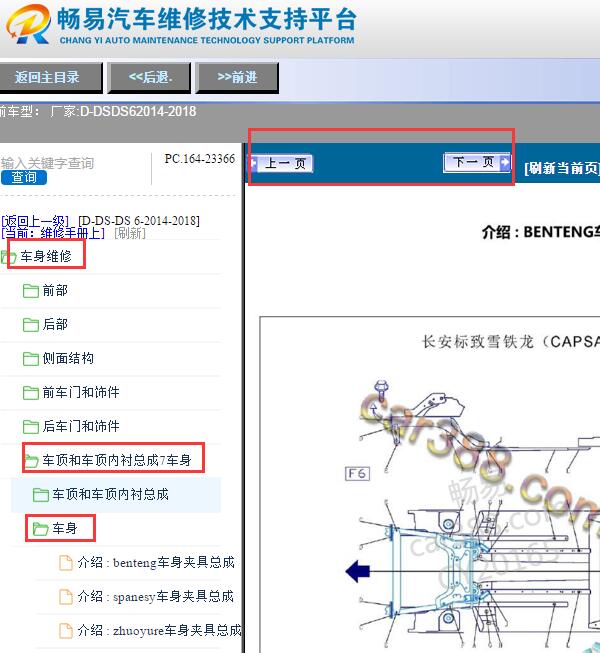The image size is (600, 653).
Task: Open the 车顶和车顶内衬总成 subfolder
Action: (110, 494)
